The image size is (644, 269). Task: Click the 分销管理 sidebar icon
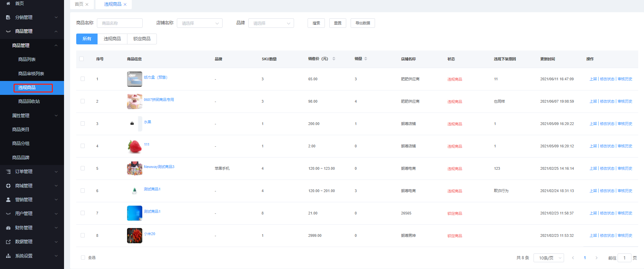pyautogui.click(x=8, y=17)
